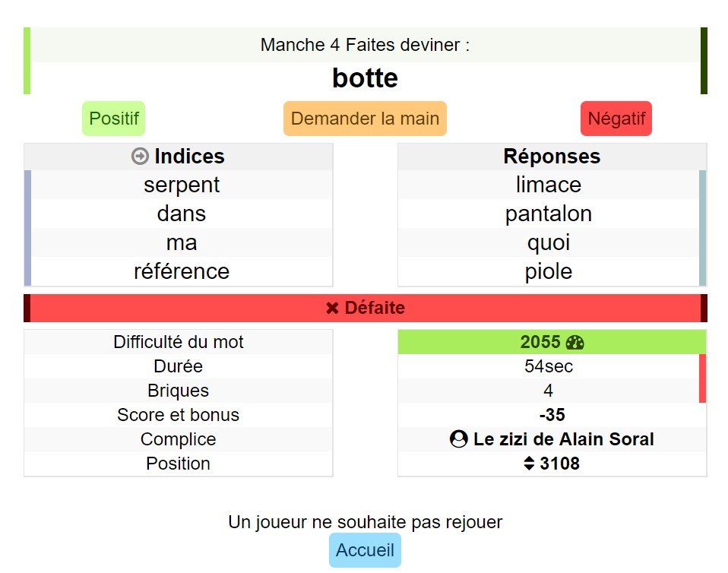
Task: Click the speedometer icon next to 2055
Action: [x=575, y=342]
